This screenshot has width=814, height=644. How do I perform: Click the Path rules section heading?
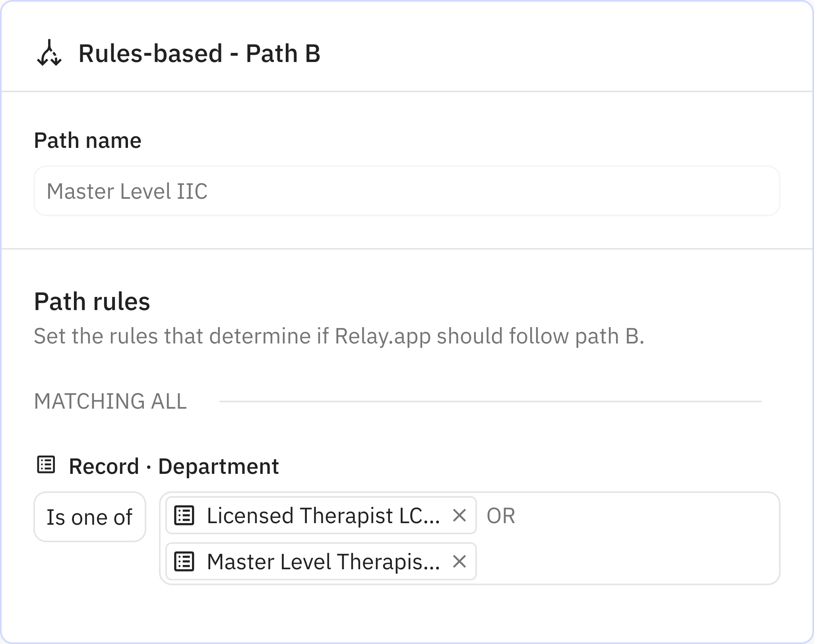(x=92, y=302)
